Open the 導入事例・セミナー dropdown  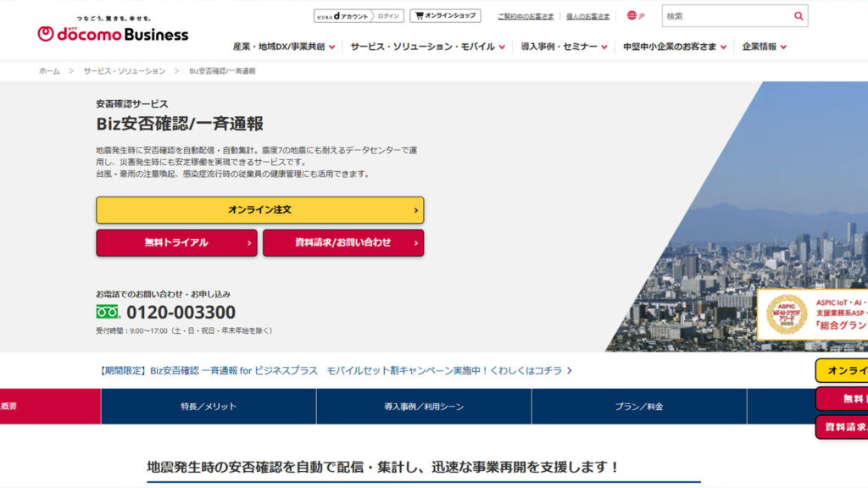[x=564, y=47]
